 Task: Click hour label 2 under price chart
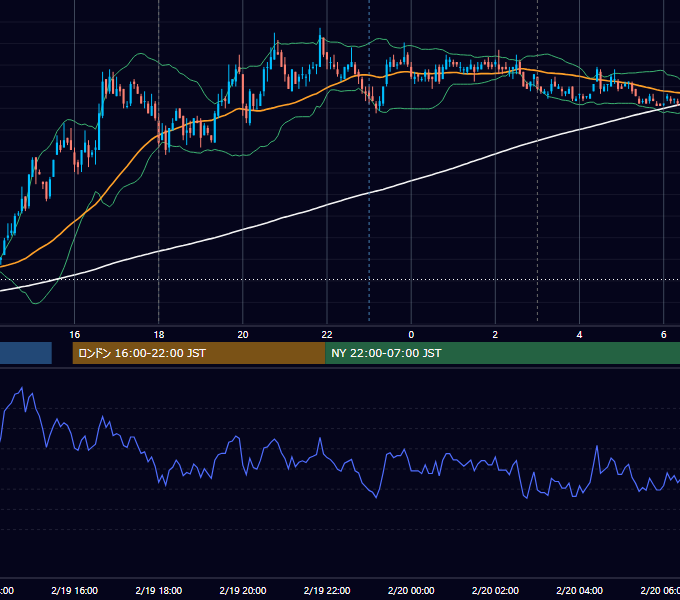[x=495, y=334]
